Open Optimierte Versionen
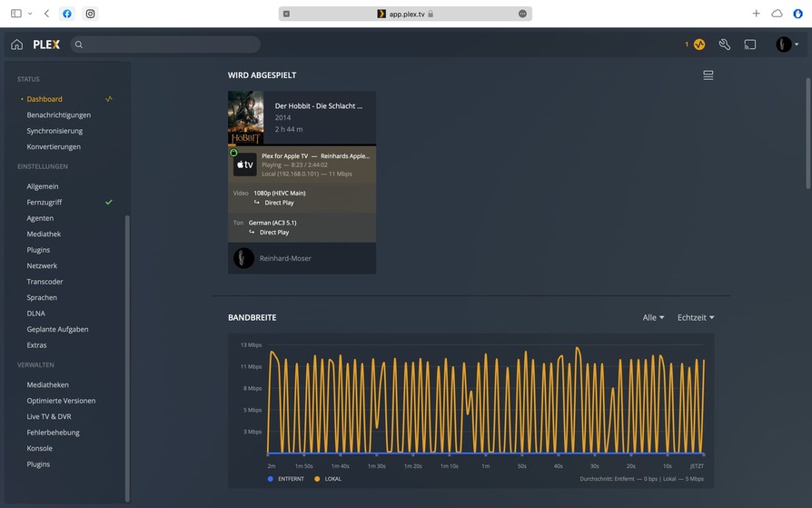Image resolution: width=812 pixels, height=508 pixels. click(x=61, y=401)
